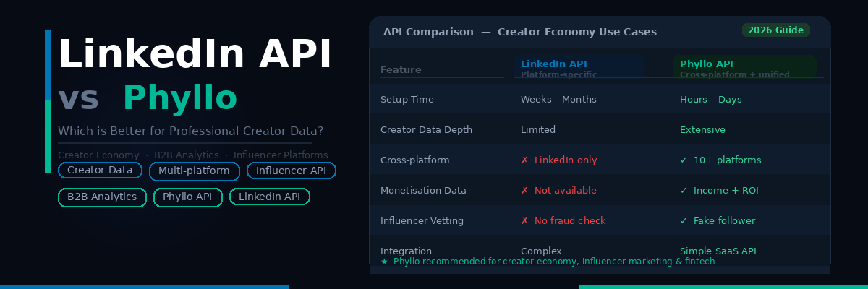Click the Influencer API tag pill

(x=292, y=171)
